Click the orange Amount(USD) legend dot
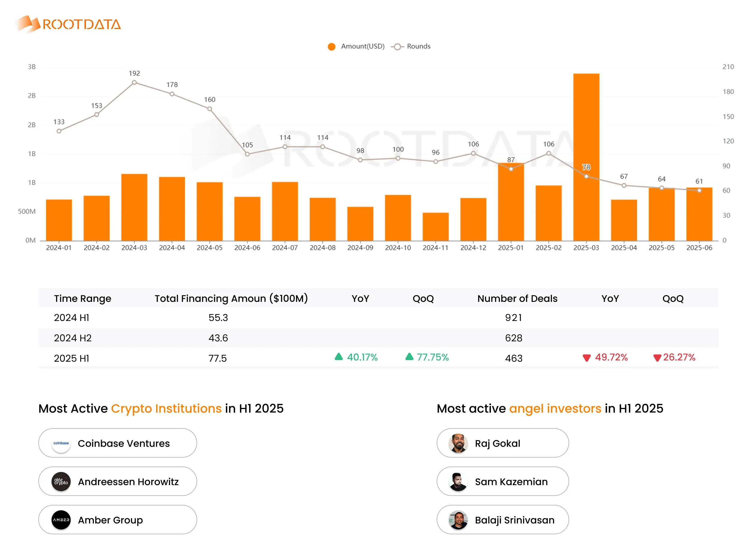This screenshot has height=560, width=756. 331,46
